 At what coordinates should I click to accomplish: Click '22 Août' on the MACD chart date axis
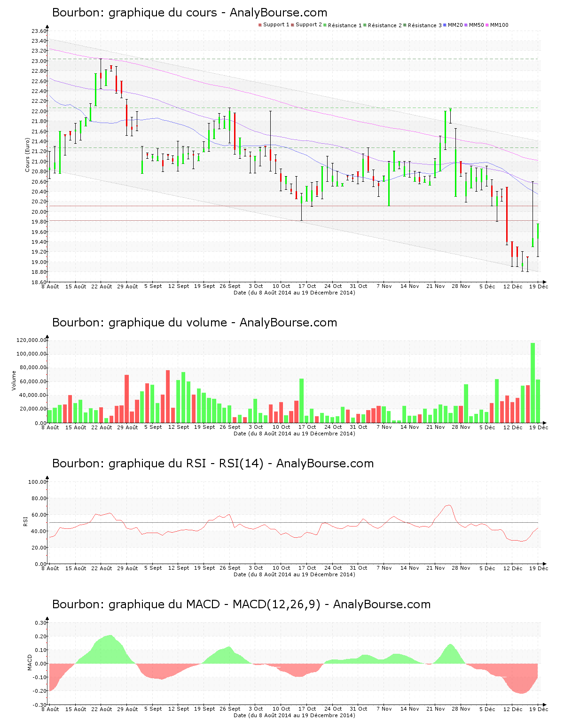102,709
